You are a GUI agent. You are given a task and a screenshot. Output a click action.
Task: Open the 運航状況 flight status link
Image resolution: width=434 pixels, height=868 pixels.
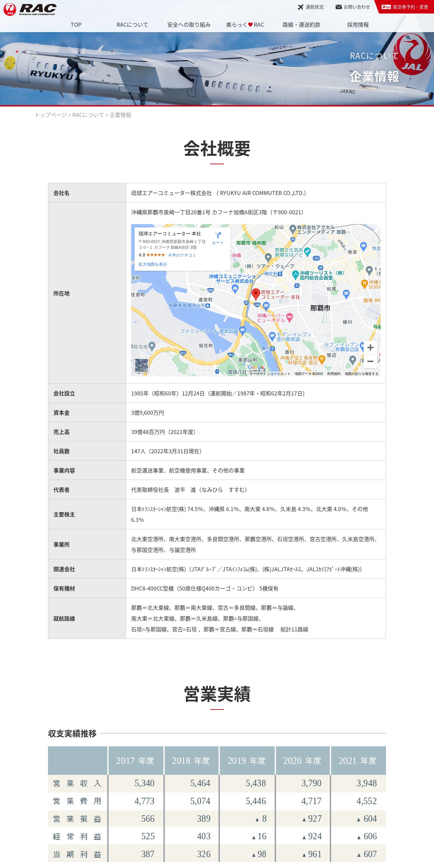(x=310, y=7)
